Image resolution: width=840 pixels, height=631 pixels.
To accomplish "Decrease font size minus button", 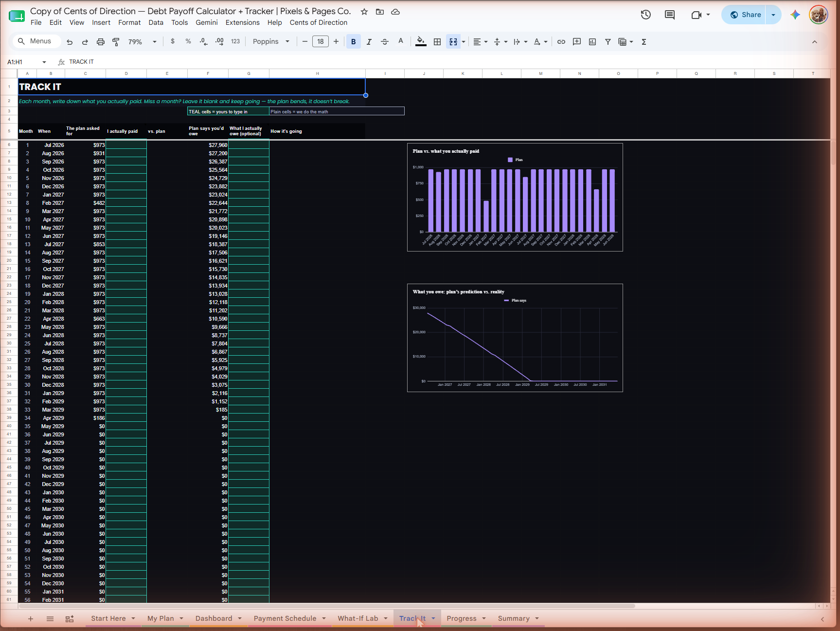I will tap(305, 42).
